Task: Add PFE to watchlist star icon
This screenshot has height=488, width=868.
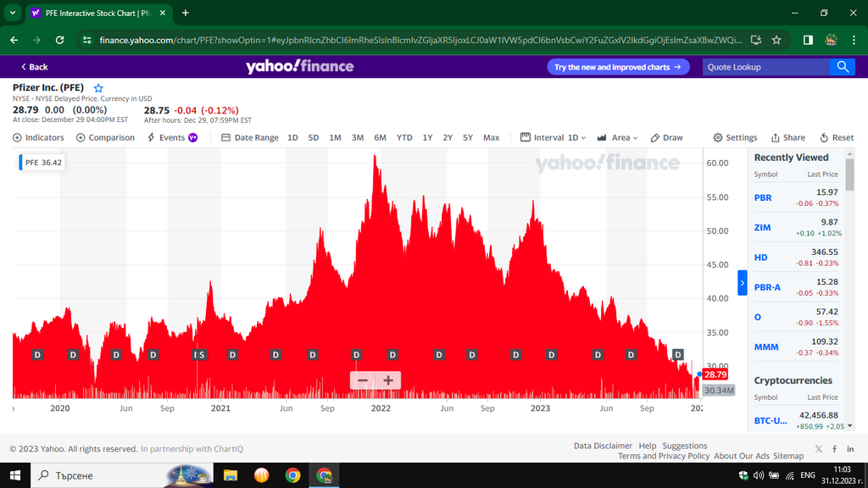Action: 98,88
